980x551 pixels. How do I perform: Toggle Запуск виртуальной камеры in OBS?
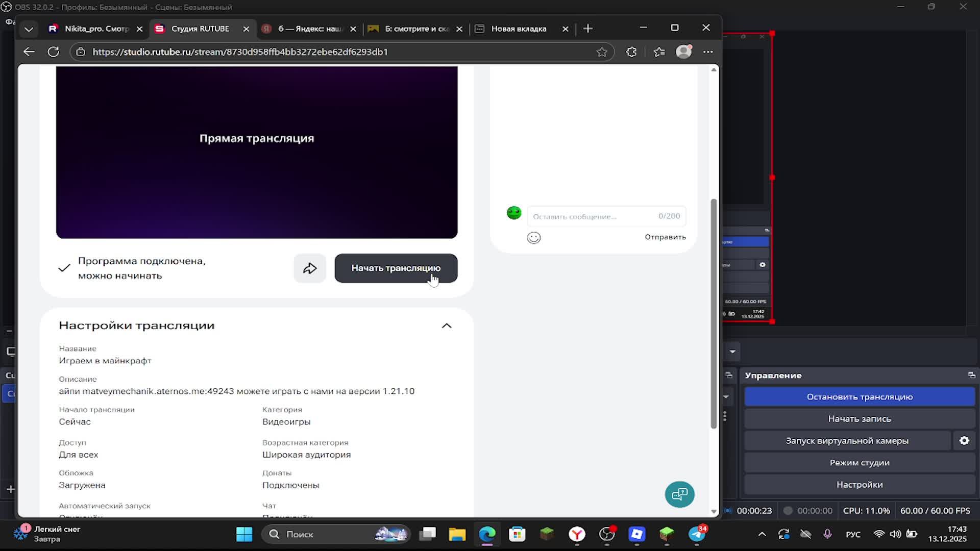click(847, 441)
